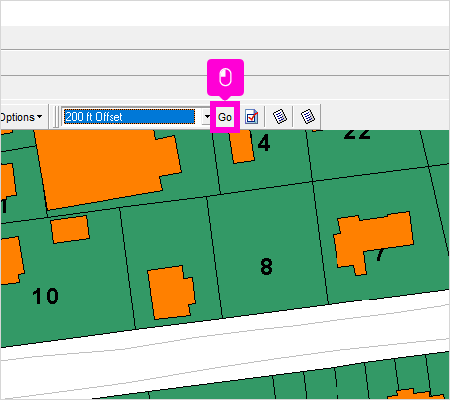This screenshot has height=400, width=450.
Task: Select parcel number 4 on the map
Action: click(264, 143)
